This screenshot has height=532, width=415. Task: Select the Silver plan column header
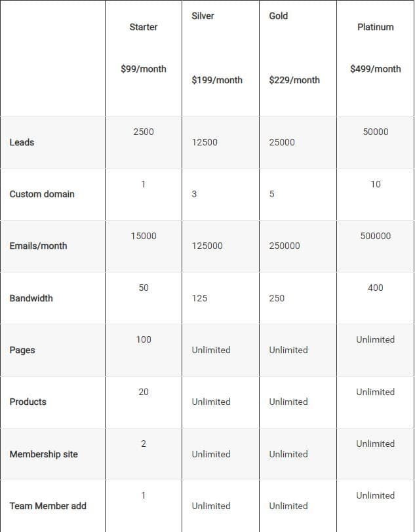coord(203,16)
